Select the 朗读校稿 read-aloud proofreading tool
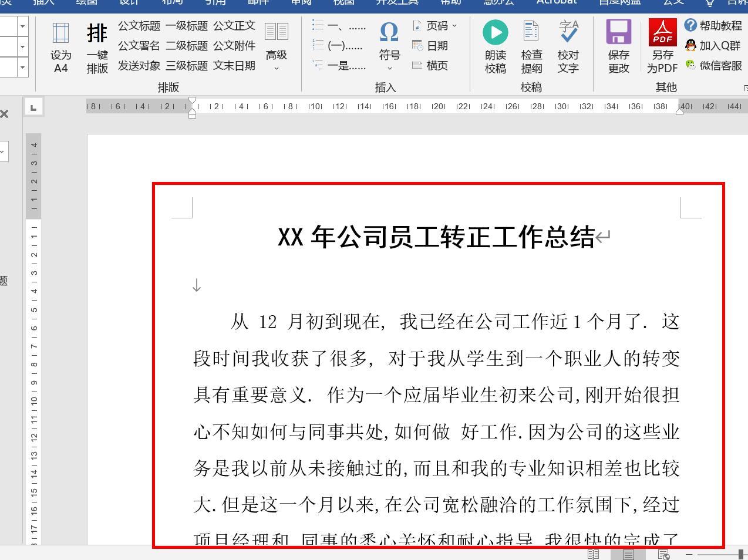 coord(495,47)
